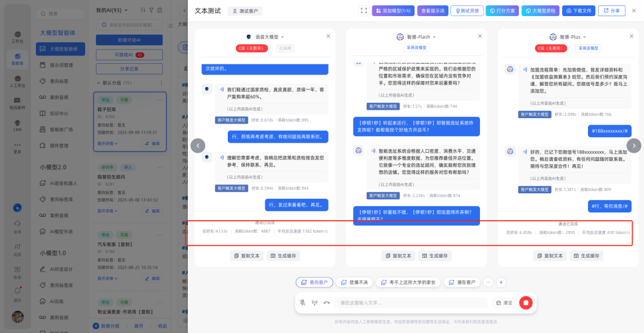Click the voice broadcast signal icon

tap(315, 303)
